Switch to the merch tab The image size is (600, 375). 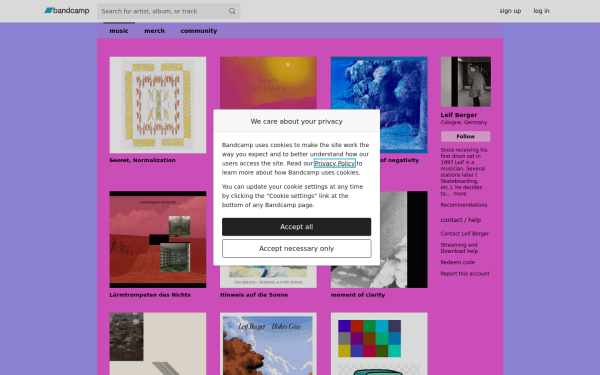click(x=154, y=31)
